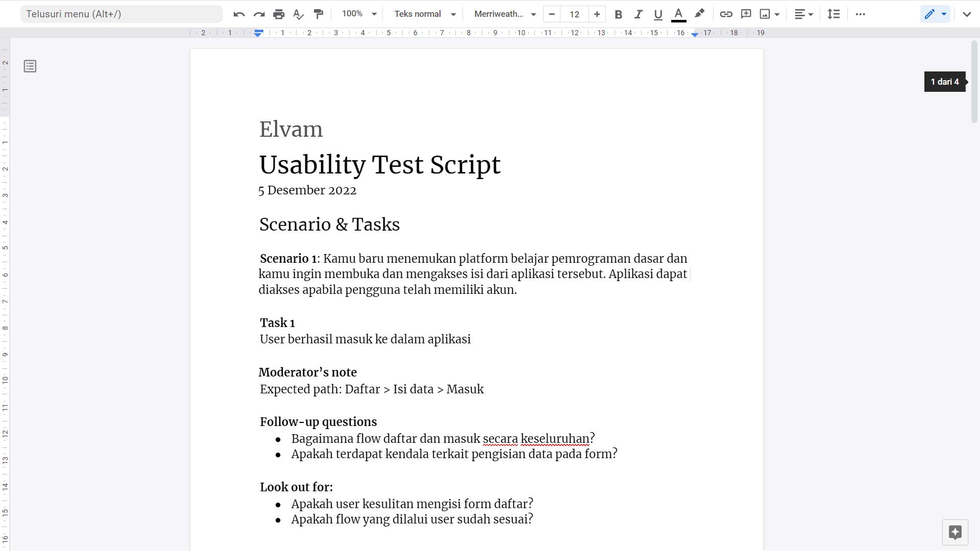Open the 100% zoom level dropdown
The width and height of the screenshot is (980, 551).
[x=359, y=14]
